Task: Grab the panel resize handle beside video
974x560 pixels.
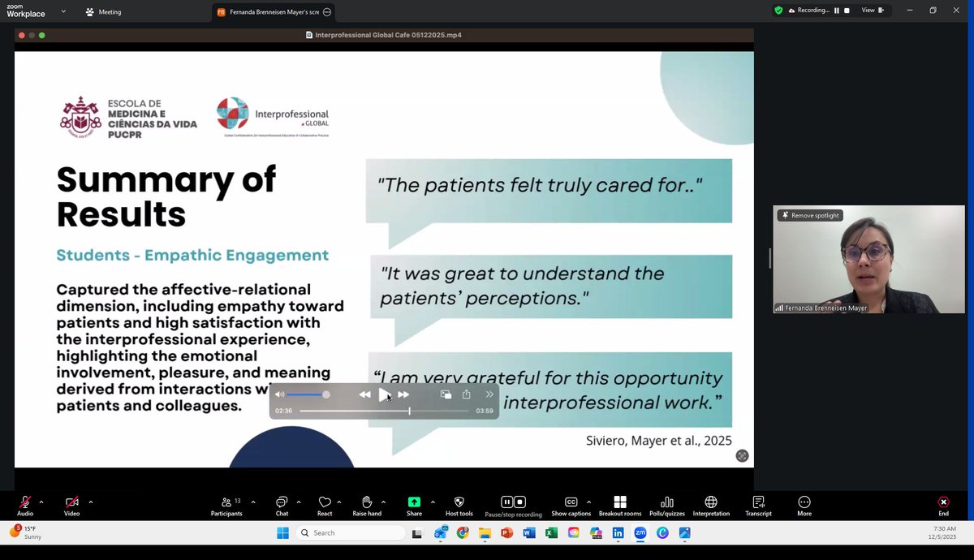Action: [x=769, y=258]
